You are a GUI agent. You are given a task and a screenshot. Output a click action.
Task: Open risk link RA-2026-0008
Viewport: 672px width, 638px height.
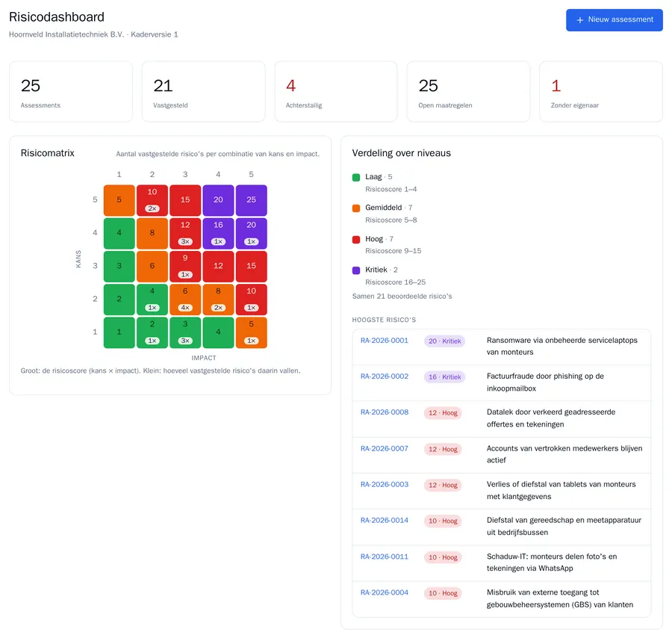[x=384, y=412]
